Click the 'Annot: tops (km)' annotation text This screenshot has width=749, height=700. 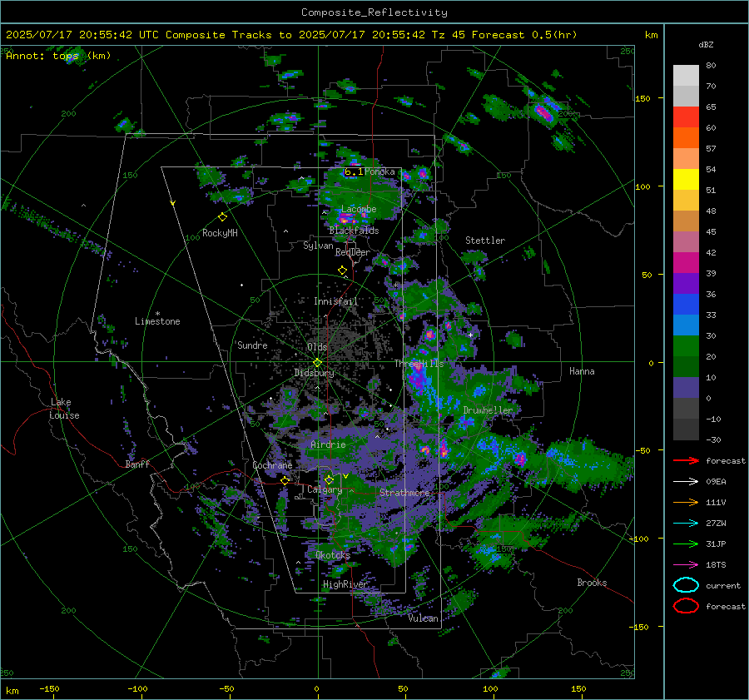(58, 56)
